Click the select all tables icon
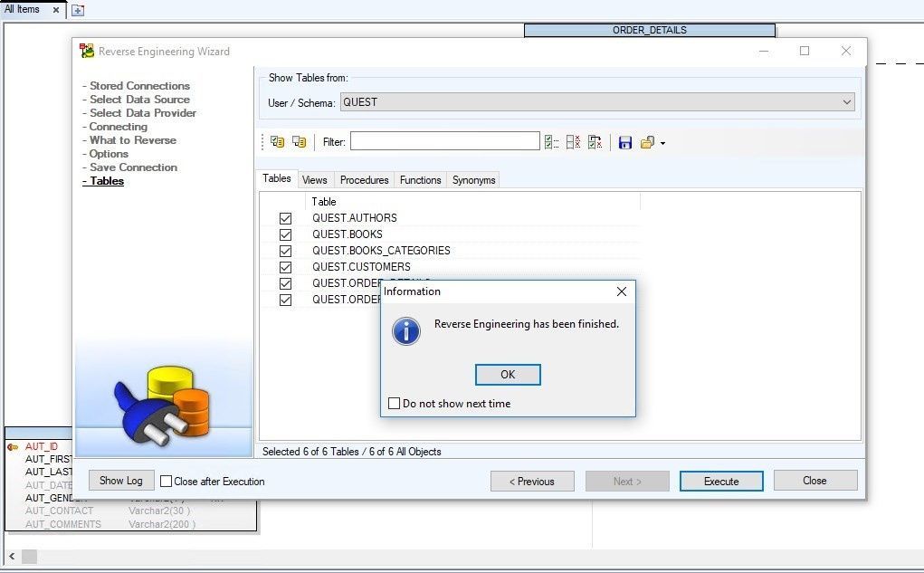 tap(551, 142)
